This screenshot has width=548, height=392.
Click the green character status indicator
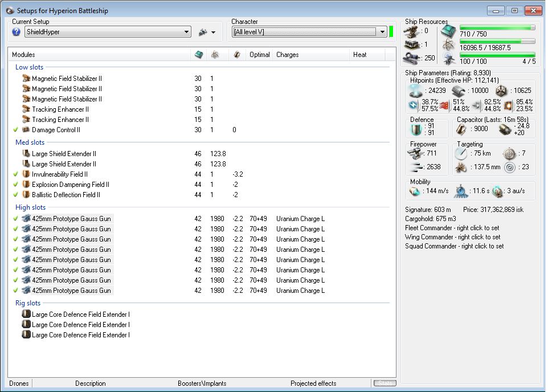[391, 31]
